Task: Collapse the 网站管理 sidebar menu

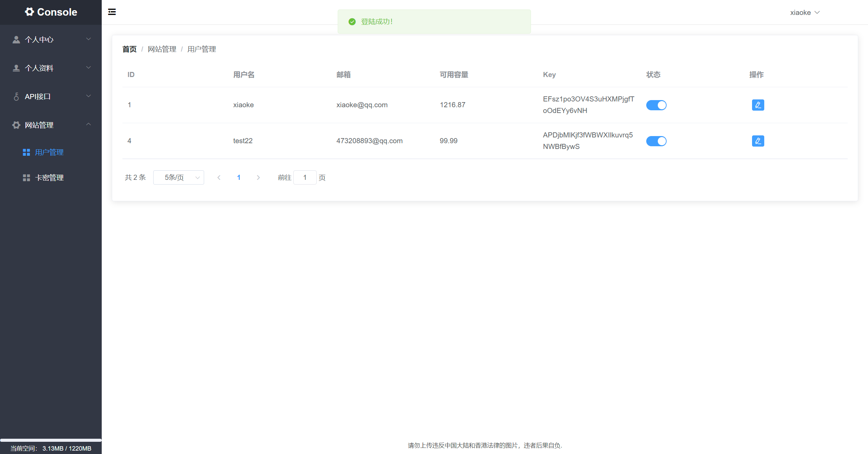Action: click(x=51, y=125)
